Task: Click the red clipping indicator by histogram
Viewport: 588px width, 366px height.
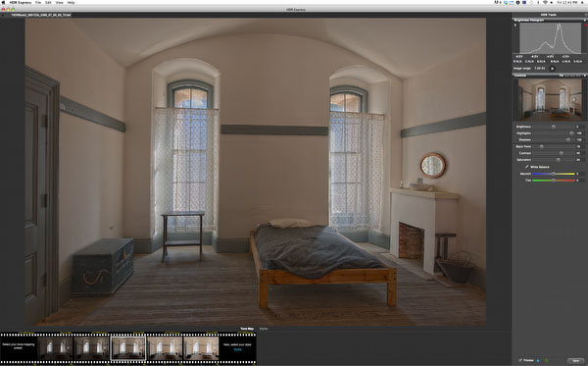Action: 585,26
